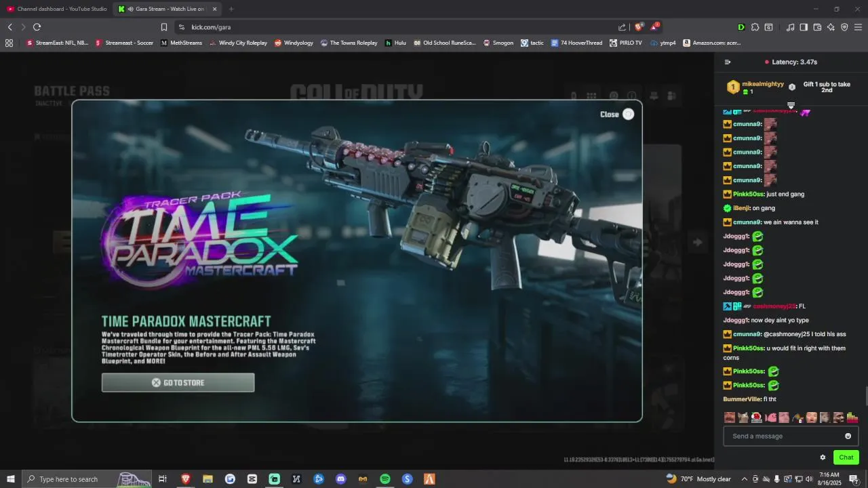Open Brave Leo AI icon
This screenshot has height=488, width=868.
831,27
